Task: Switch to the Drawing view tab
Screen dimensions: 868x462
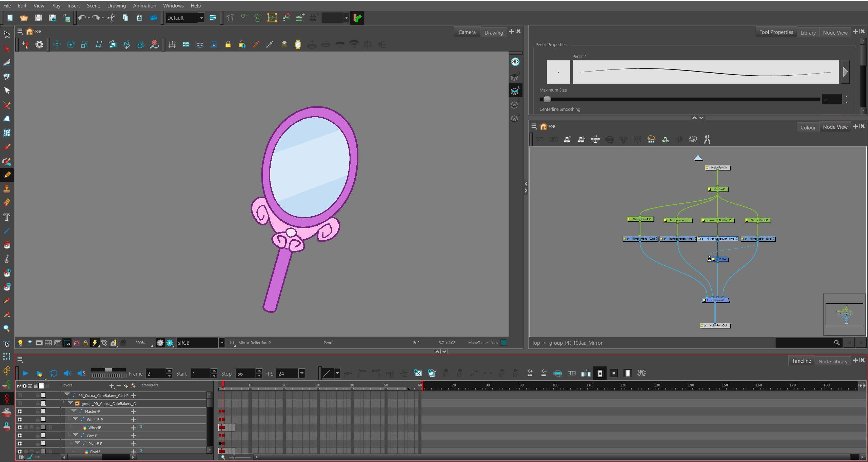Action: [493, 33]
